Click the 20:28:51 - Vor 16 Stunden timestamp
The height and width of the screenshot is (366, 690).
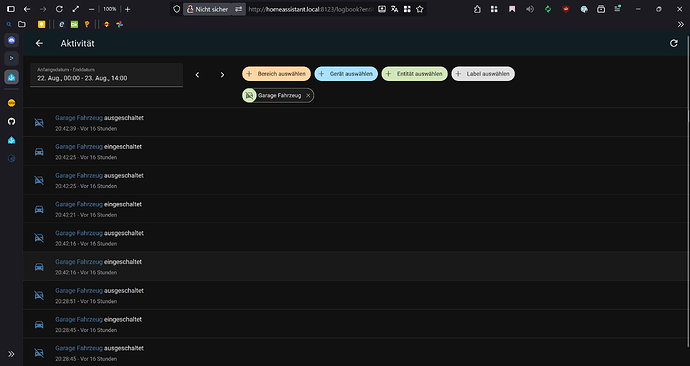pyautogui.click(x=86, y=301)
